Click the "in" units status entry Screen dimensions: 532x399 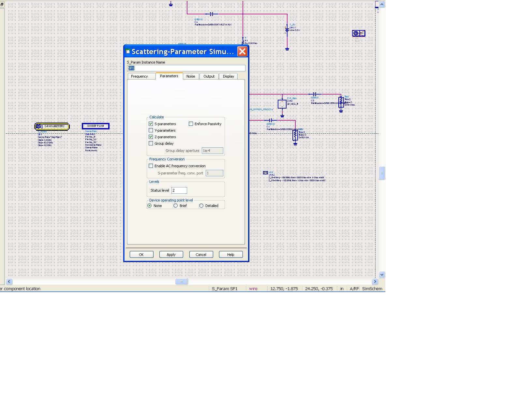point(342,289)
